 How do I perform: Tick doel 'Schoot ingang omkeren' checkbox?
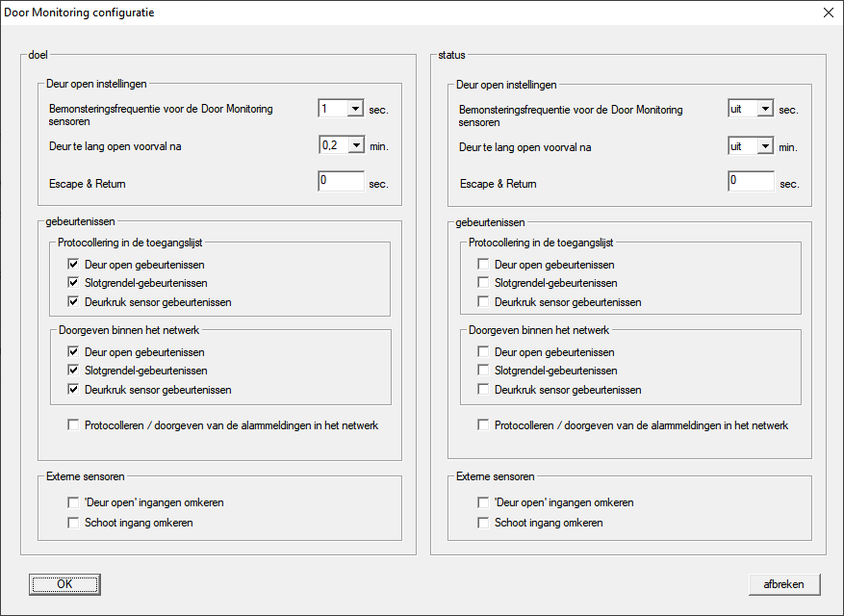(74, 523)
